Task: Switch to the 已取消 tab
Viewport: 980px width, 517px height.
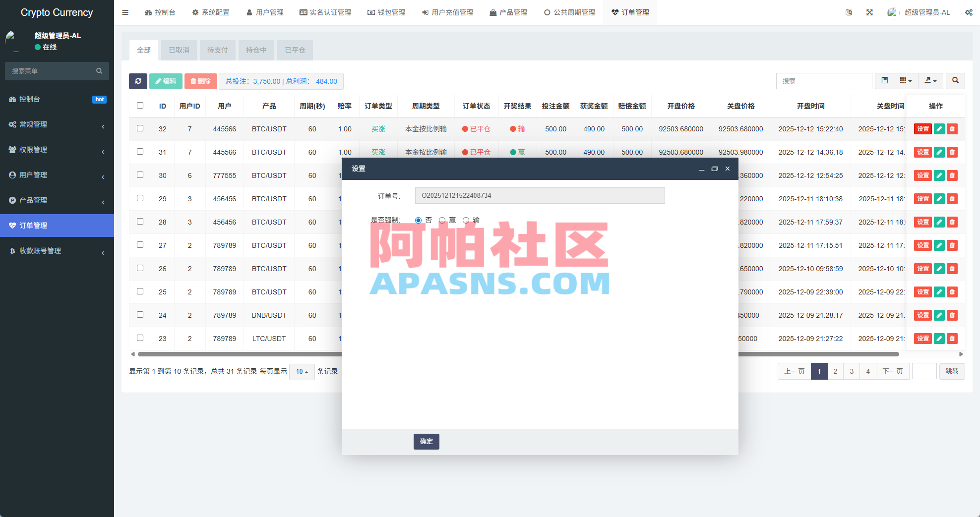Action: pyautogui.click(x=179, y=50)
